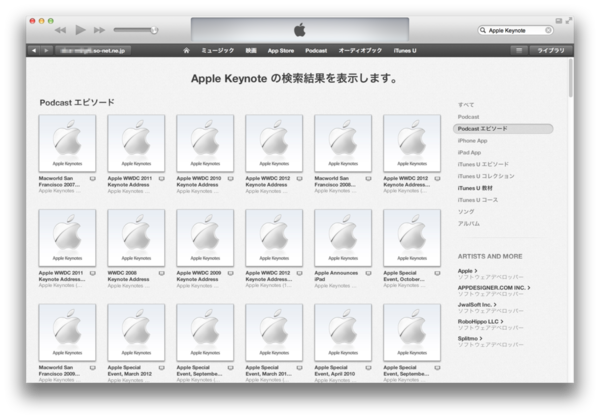Click video icon beside Apple Special Event, March 2012

tap(161, 368)
